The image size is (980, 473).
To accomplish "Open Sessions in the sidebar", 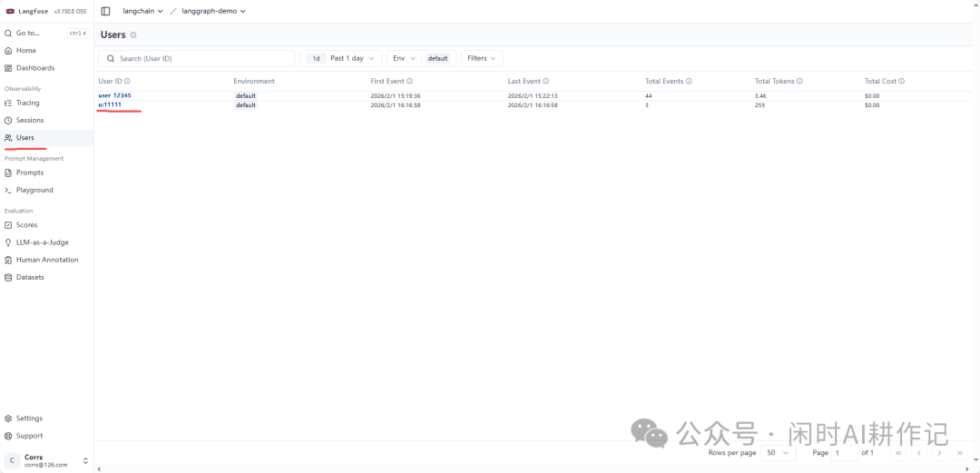I will [x=47, y=121].
